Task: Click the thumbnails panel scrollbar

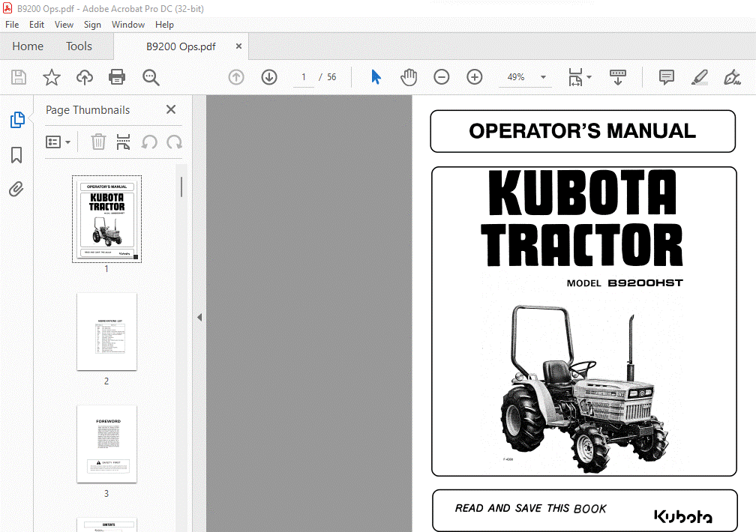Action: (181, 187)
